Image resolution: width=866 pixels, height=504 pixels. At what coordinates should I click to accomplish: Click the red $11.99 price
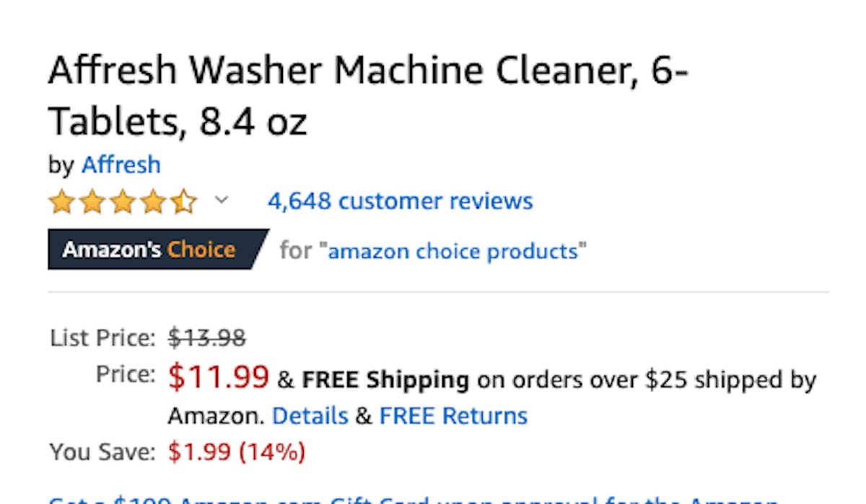tap(219, 376)
